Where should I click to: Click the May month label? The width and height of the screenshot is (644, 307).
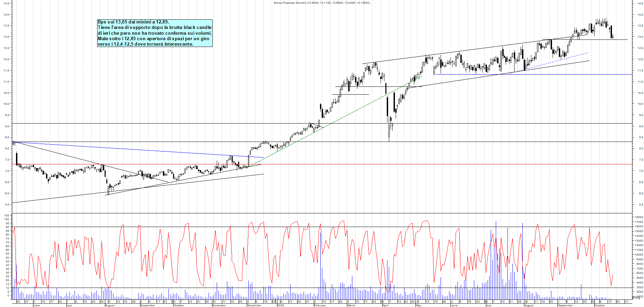pyautogui.click(x=418, y=305)
